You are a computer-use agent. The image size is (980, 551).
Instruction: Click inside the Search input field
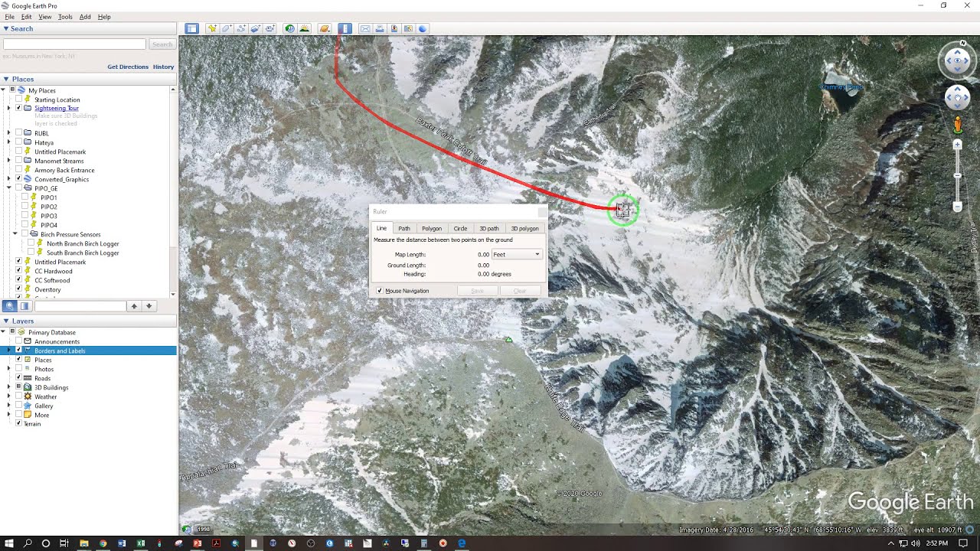coord(74,44)
